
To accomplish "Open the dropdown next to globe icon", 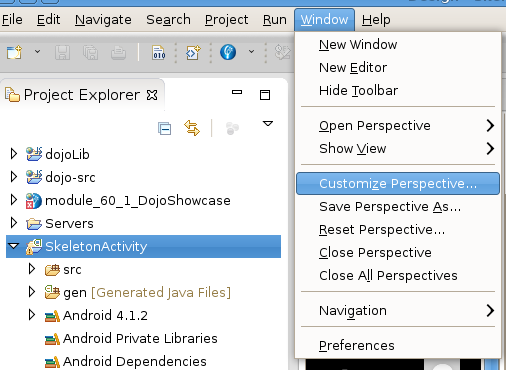I will [x=251, y=52].
